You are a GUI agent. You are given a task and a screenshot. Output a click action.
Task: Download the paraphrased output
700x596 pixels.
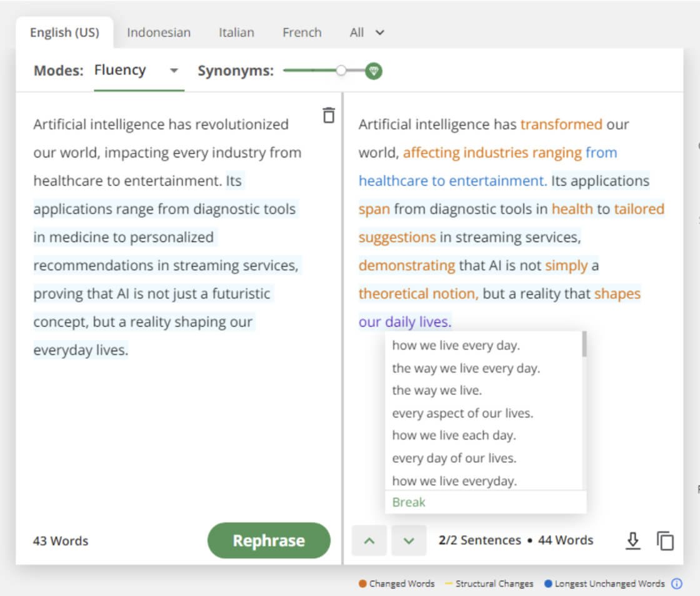(x=633, y=540)
